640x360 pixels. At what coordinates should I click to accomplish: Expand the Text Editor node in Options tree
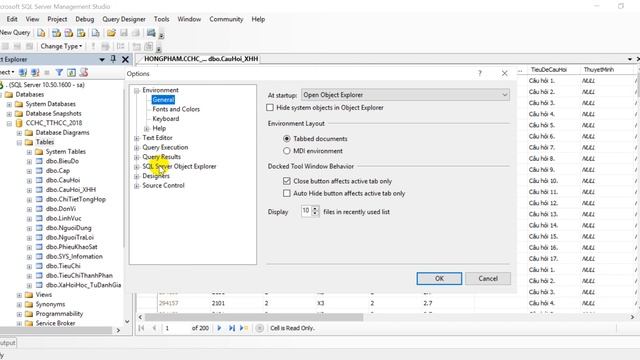tap(137, 138)
